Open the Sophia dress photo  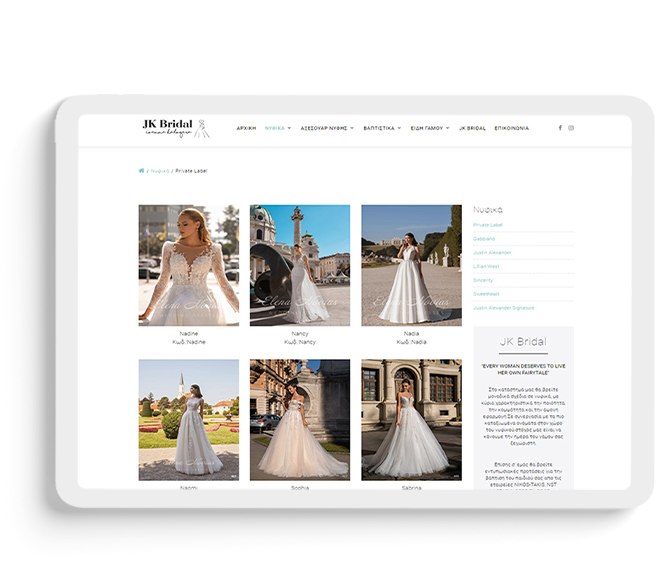click(x=300, y=420)
